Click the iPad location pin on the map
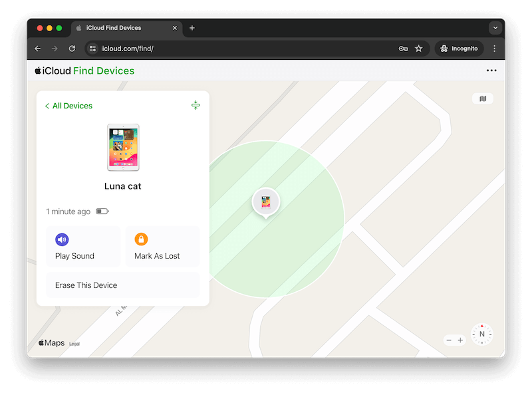 [266, 203]
